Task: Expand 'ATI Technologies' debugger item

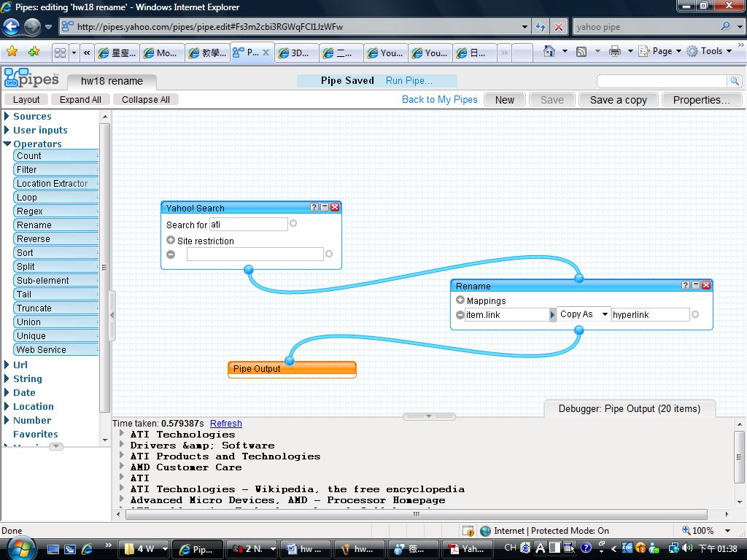Action: [122, 433]
